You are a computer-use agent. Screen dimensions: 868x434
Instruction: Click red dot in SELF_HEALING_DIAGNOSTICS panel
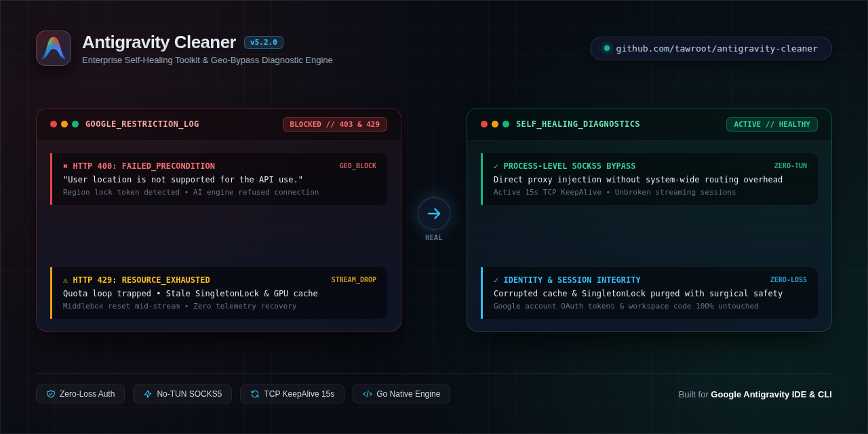point(484,124)
